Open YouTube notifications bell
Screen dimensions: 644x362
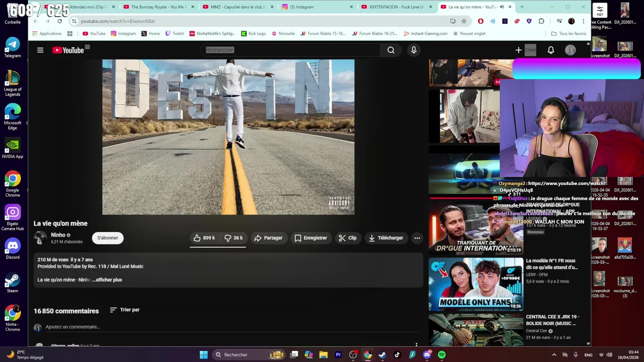pos(551,50)
